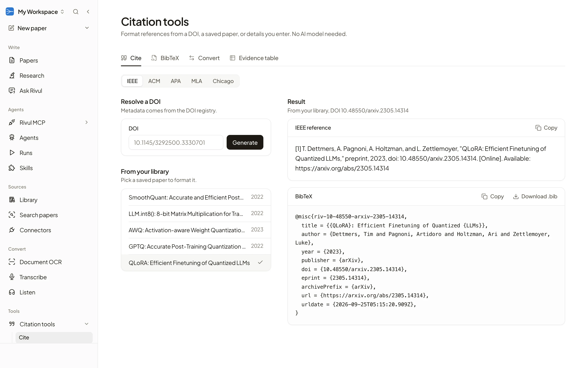Copy the IEEE reference
The image size is (588, 368).
click(x=546, y=128)
